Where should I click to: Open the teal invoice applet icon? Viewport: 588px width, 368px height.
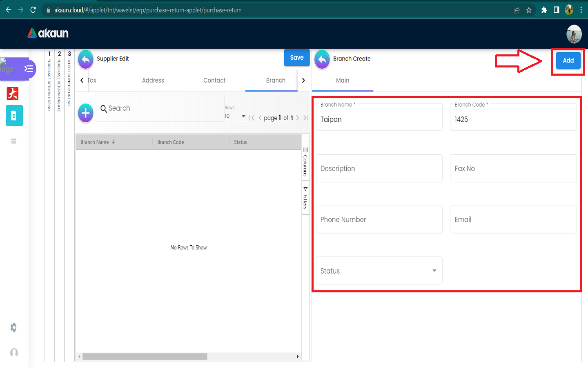pos(14,116)
